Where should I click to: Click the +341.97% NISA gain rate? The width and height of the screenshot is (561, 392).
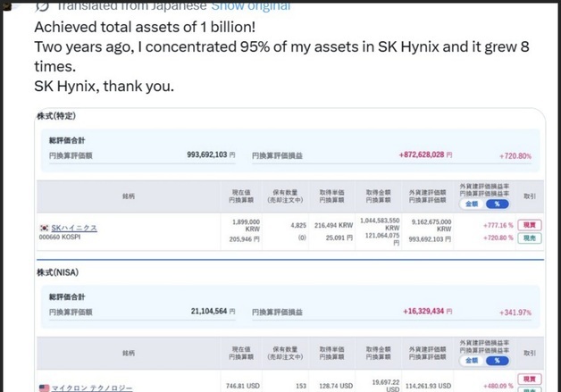[x=515, y=313]
